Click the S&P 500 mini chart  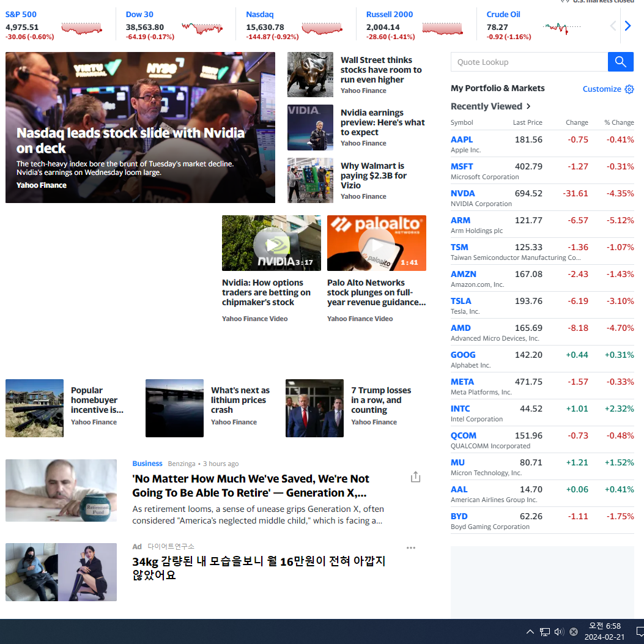[x=81, y=28]
